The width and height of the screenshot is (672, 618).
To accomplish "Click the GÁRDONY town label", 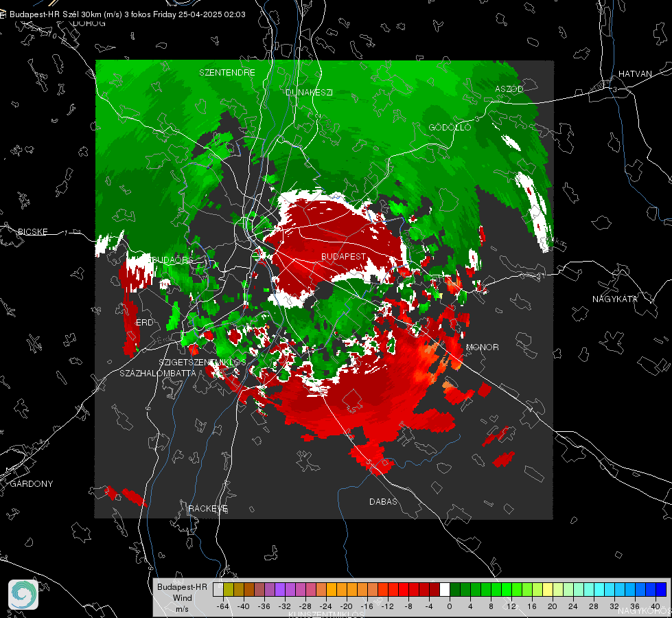I will pos(32,484).
